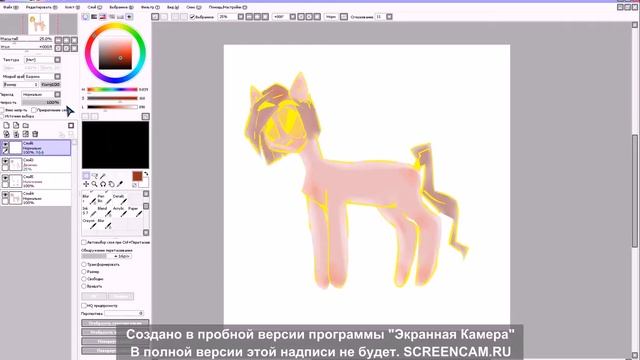640x360 pixels.
Task: Enable Автовыбор слоя при Ctrl+Перетаскивании
Action: click(x=84, y=242)
